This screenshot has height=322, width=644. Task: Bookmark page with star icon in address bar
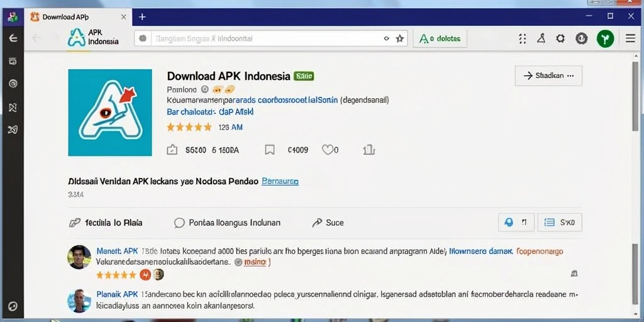pos(399,38)
